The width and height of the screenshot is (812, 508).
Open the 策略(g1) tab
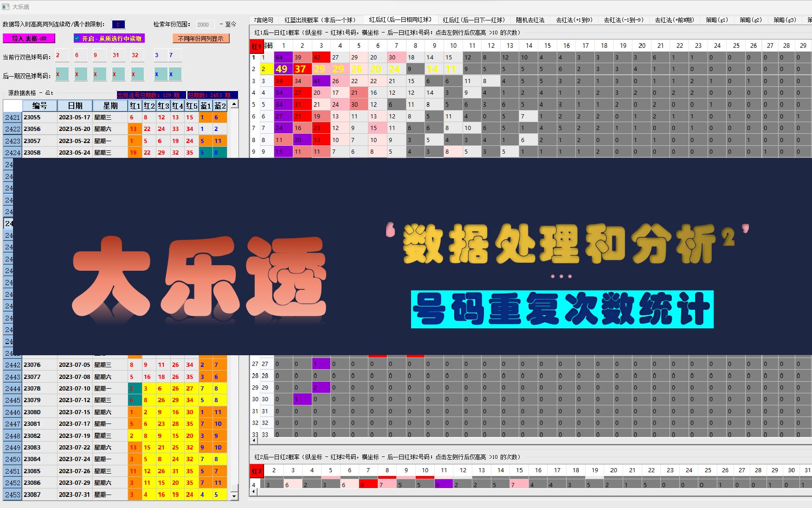coord(716,20)
